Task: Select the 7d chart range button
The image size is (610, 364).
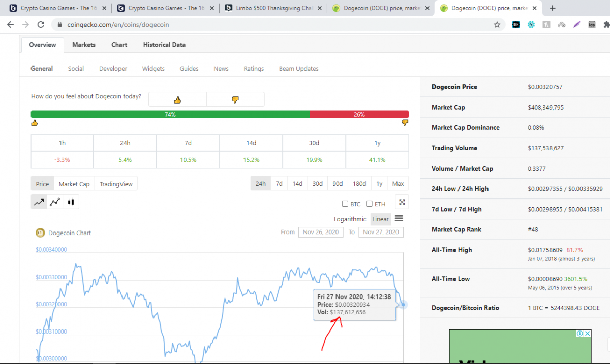Action: [279, 184]
